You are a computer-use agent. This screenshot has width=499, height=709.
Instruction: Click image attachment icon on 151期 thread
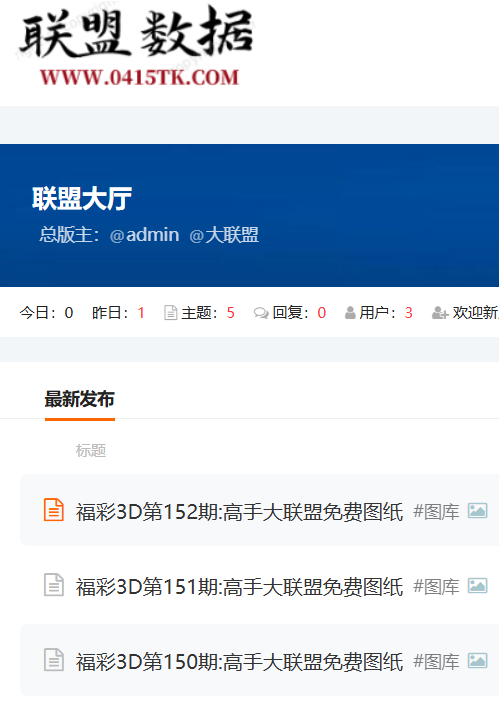click(477, 586)
